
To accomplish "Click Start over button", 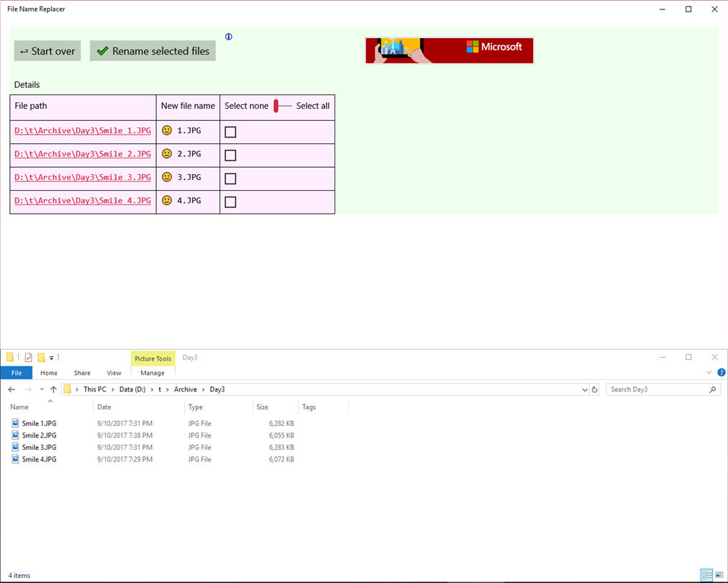I will click(x=47, y=50).
